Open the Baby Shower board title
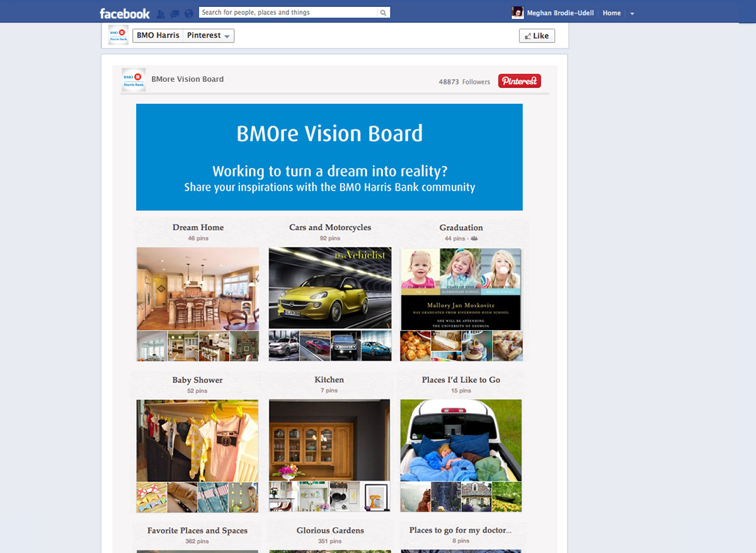 coord(197,380)
